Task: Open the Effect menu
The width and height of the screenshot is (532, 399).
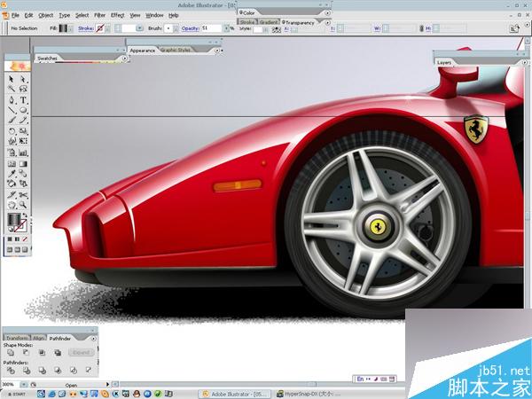Action: pyautogui.click(x=117, y=15)
